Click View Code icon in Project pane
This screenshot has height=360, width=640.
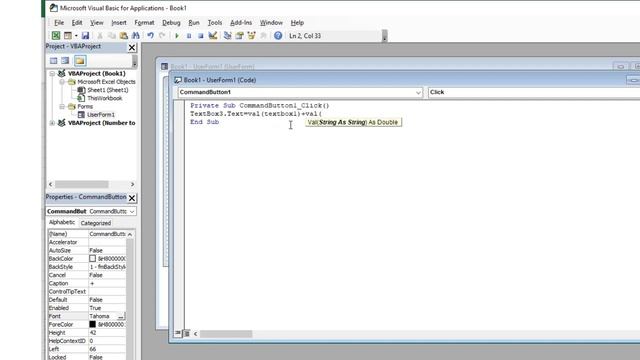point(53,61)
